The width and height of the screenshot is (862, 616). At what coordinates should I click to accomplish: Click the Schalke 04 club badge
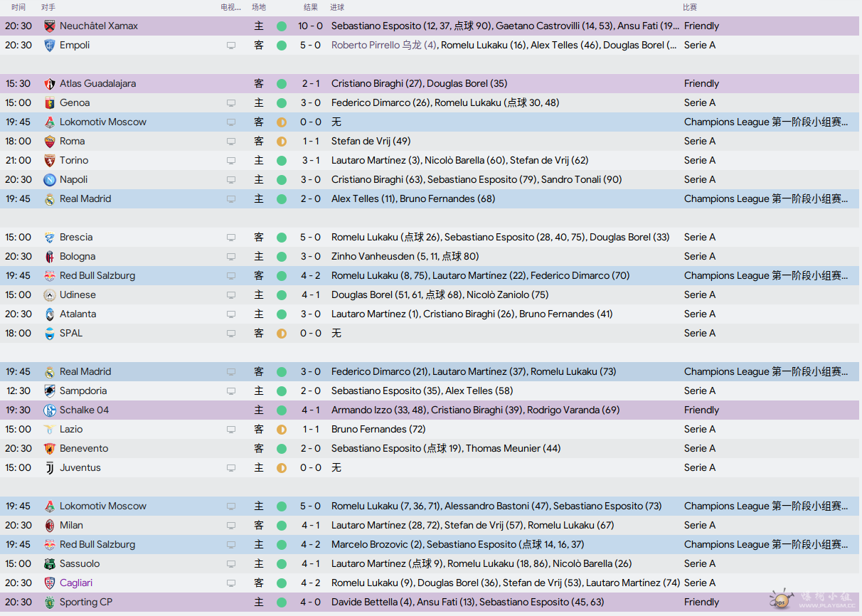(x=49, y=410)
